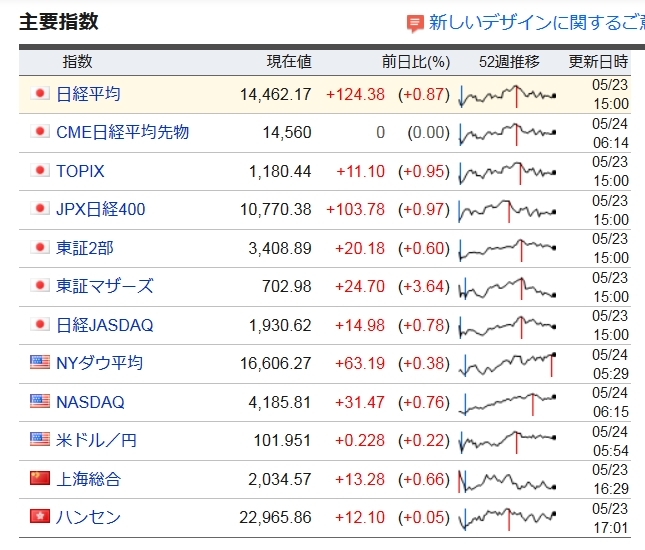This screenshot has height=550, width=645.
Task: Click the US flag beside 米ドル/円
Action: [40, 440]
